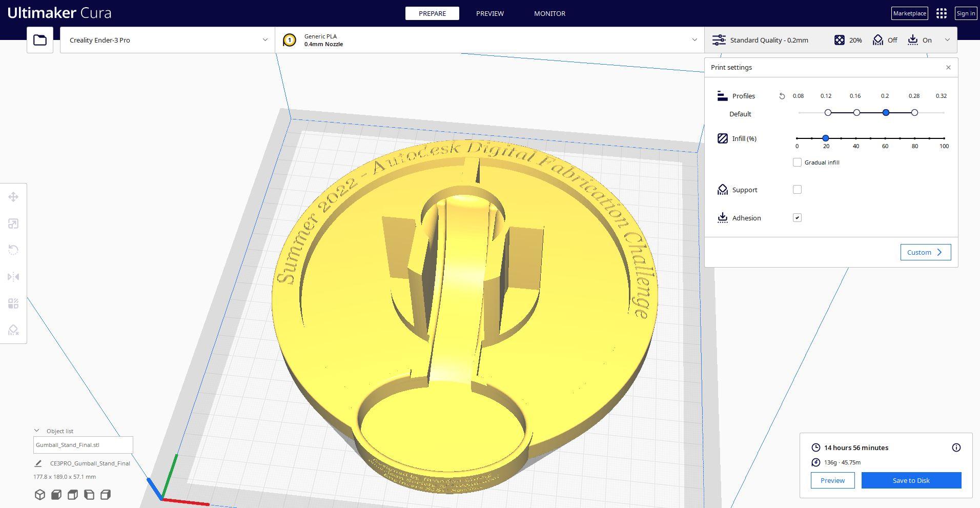Enable Gradual infill checkbox

(x=797, y=162)
